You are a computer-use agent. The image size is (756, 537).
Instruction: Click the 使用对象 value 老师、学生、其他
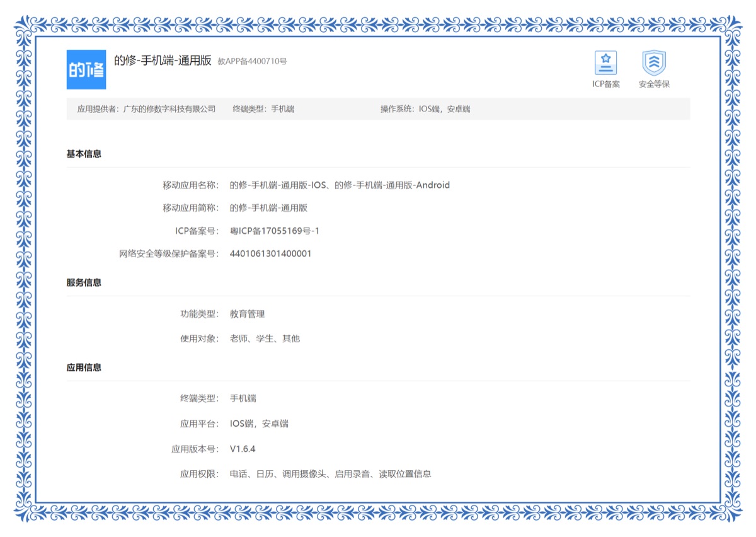point(265,338)
